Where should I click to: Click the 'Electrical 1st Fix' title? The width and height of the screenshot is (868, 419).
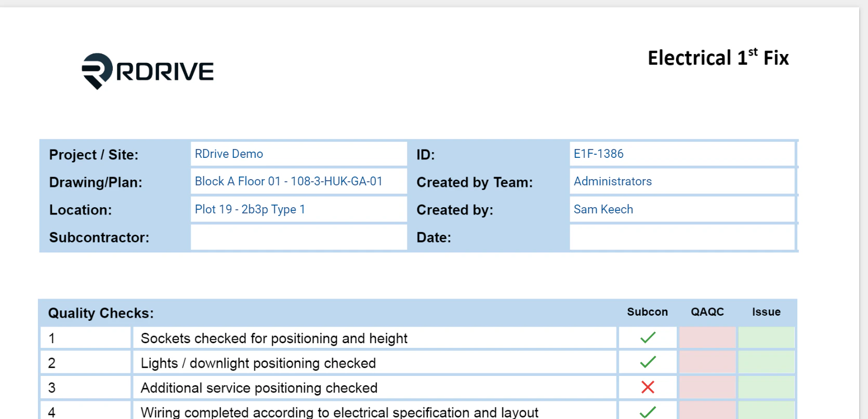718,57
